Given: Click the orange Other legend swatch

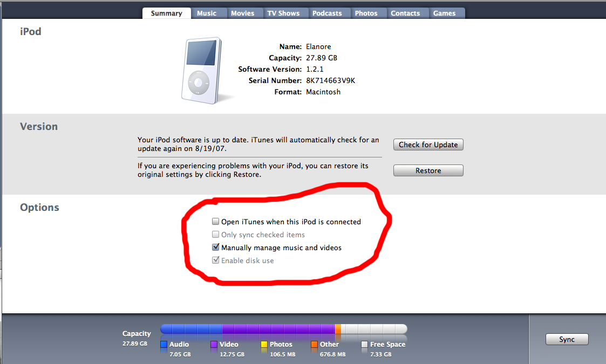Looking at the screenshot, I should [x=315, y=344].
